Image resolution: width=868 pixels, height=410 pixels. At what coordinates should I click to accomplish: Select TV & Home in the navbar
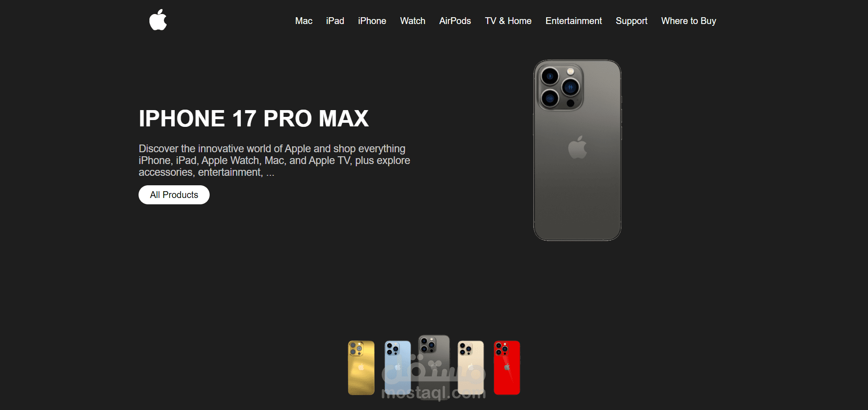point(508,21)
